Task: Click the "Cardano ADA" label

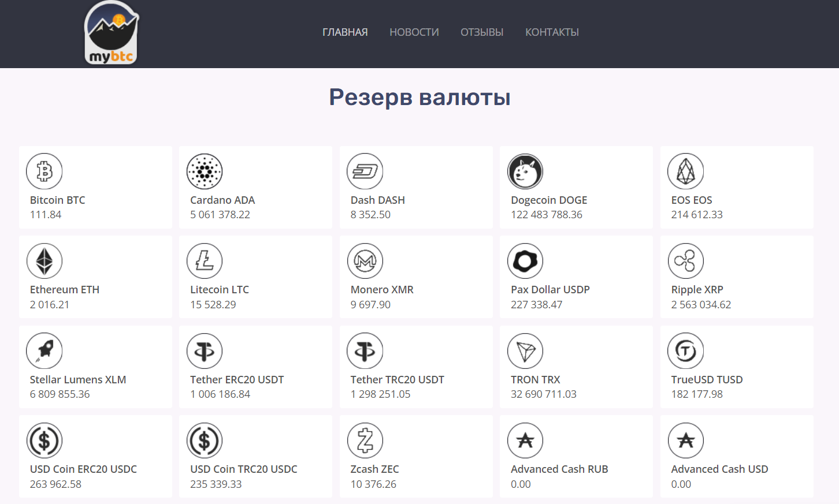Action: [x=222, y=200]
